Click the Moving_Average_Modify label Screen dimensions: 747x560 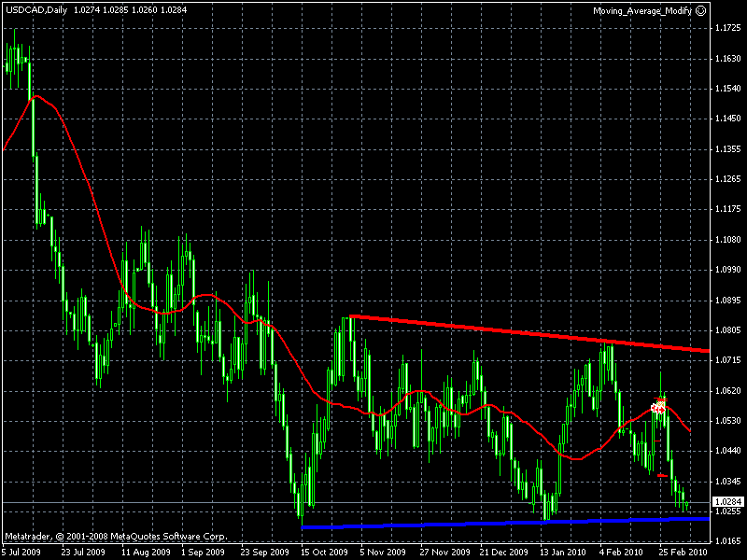[642, 11]
